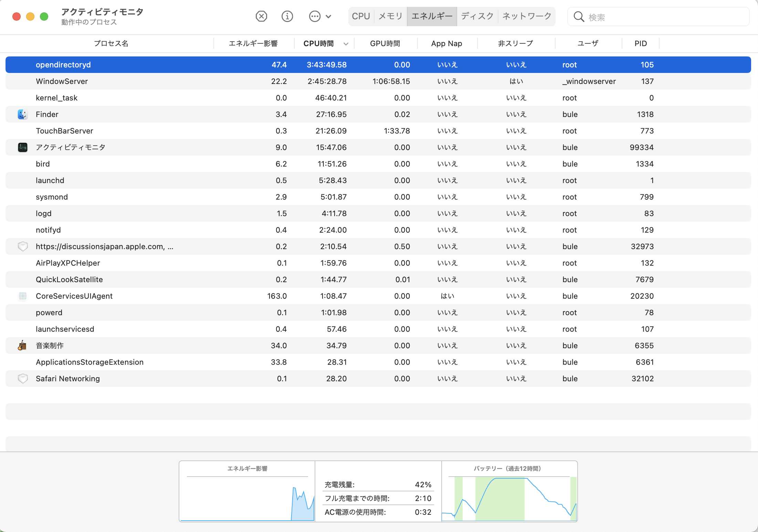
Task: Click the ellipsis more options icon
Action: 315,16
